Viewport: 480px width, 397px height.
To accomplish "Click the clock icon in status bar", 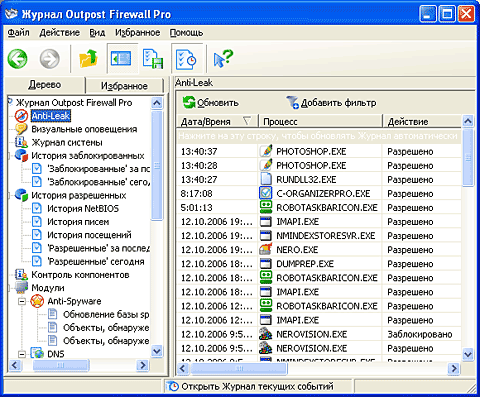I will pos(173,386).
